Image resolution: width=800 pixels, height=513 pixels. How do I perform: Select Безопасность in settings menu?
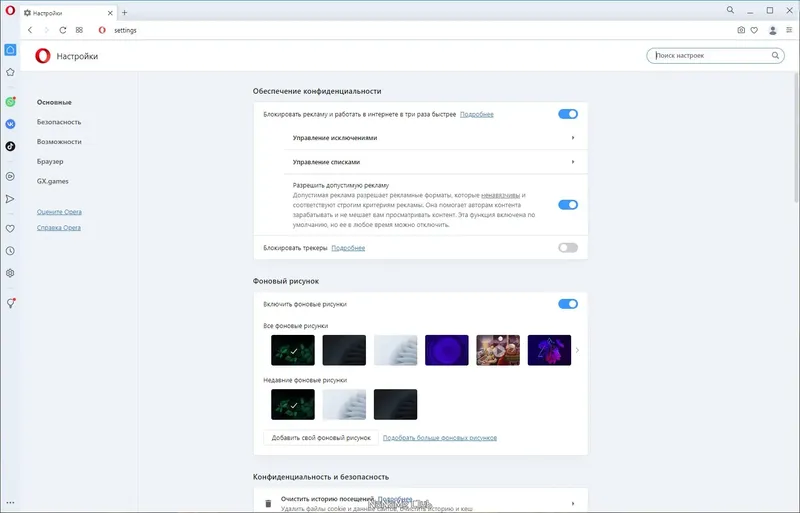59,122
